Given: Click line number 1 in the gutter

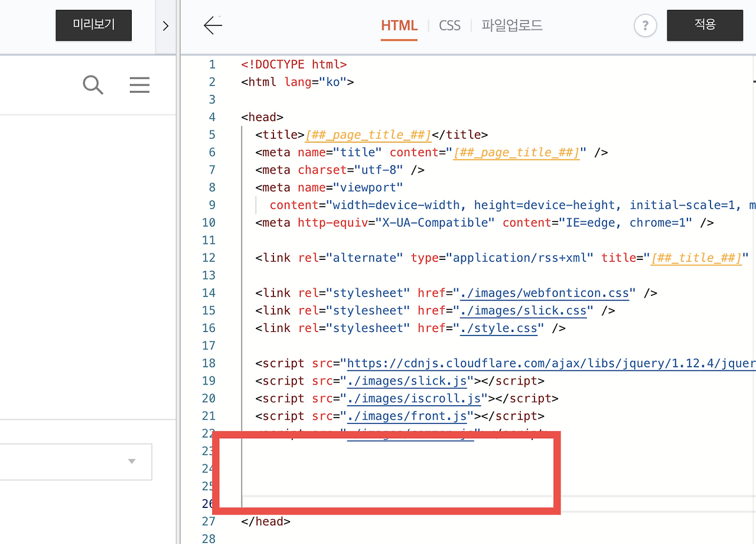Looking at the screenshot, I should tap(212, 64).
